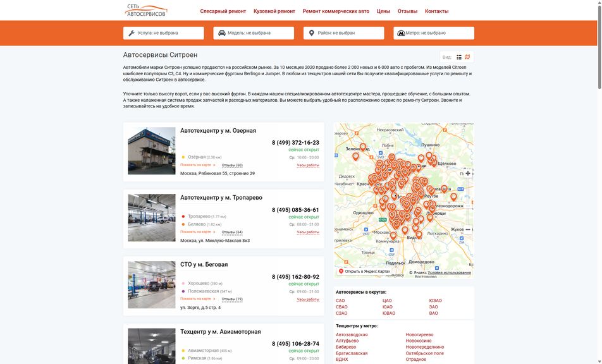Open Алтуфьево metro link
This screenshot has height=364, width=602.
(x=347, y=341)
